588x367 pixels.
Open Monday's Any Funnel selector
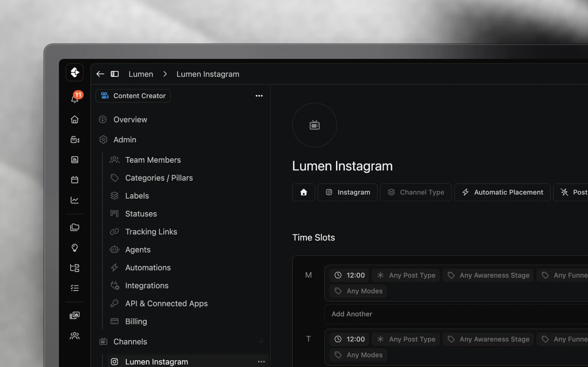[563, 275]
